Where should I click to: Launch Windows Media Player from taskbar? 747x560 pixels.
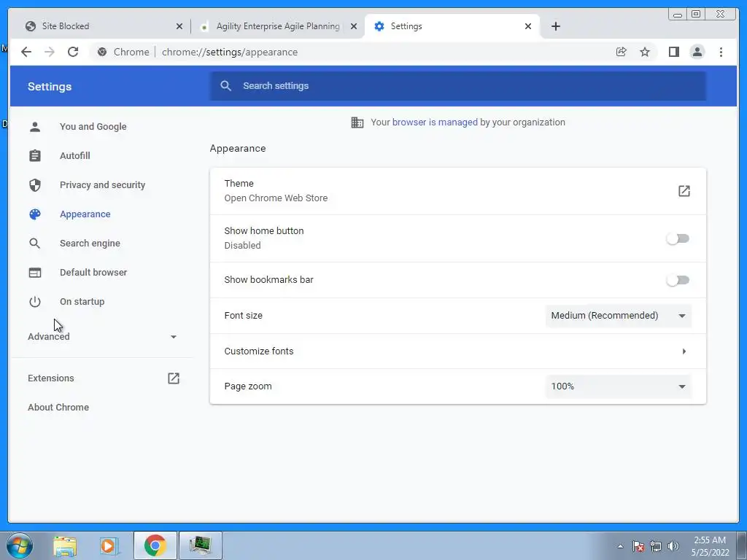pos(109,545)
